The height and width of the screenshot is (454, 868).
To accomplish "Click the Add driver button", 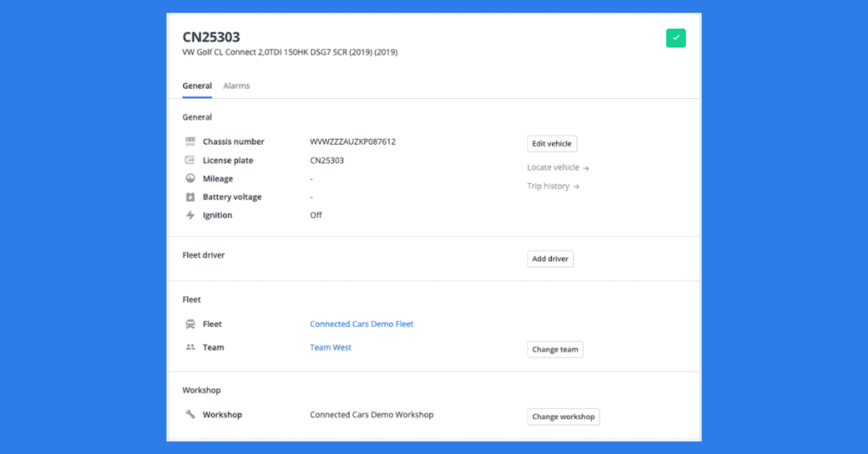I will coord(550,259).
